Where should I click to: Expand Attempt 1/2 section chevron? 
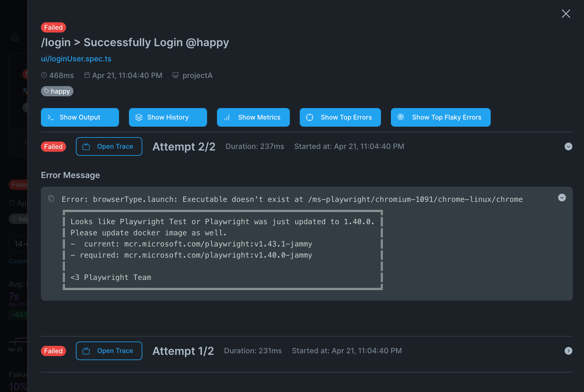click(x=569, y=351)
